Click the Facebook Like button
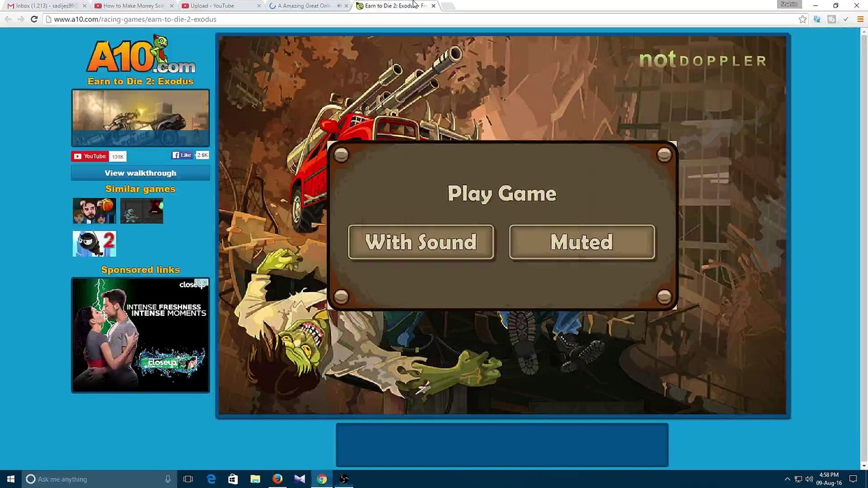Image resolution: width=868 pixels, height=488 pixels. (182, 155)
